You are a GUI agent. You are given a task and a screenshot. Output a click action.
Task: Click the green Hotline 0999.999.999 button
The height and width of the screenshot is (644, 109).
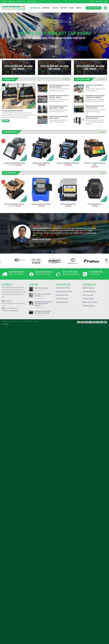94,8
